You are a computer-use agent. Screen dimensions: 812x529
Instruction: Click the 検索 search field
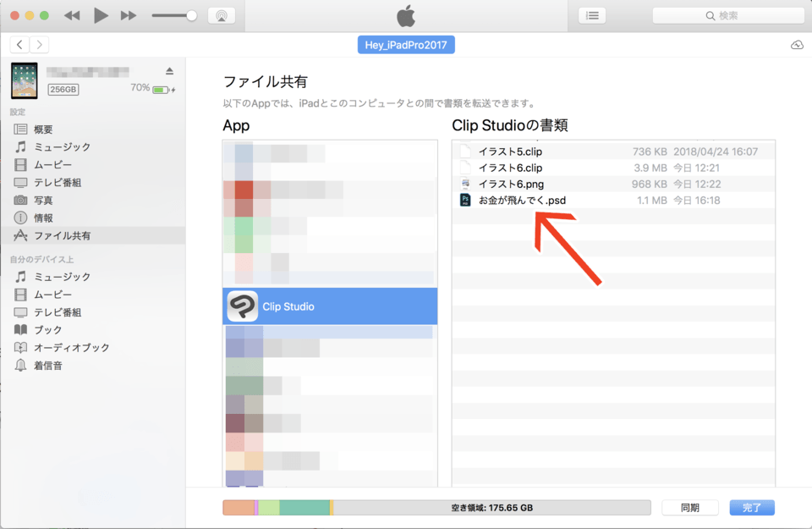pos(727,15)
